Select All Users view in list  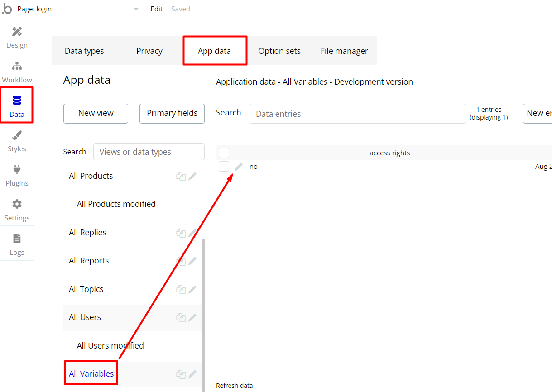coord(85,317)
